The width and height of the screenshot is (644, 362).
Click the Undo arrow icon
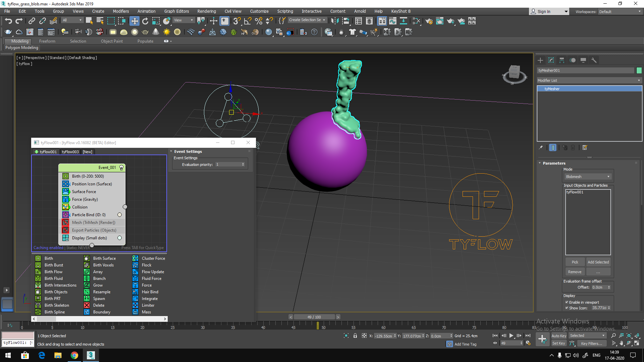(8, 21)
